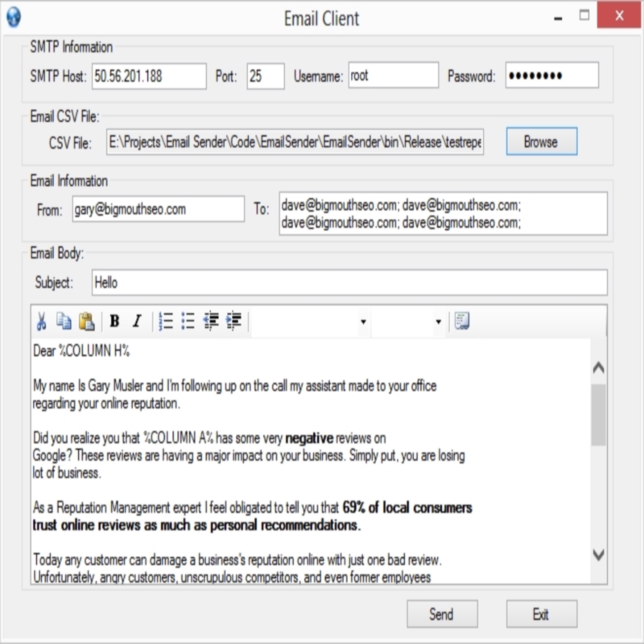Click the 'regarding your online reputation.' line
Image resolution: width=644 pixels, height=644 pixels.
click(106, 403)
